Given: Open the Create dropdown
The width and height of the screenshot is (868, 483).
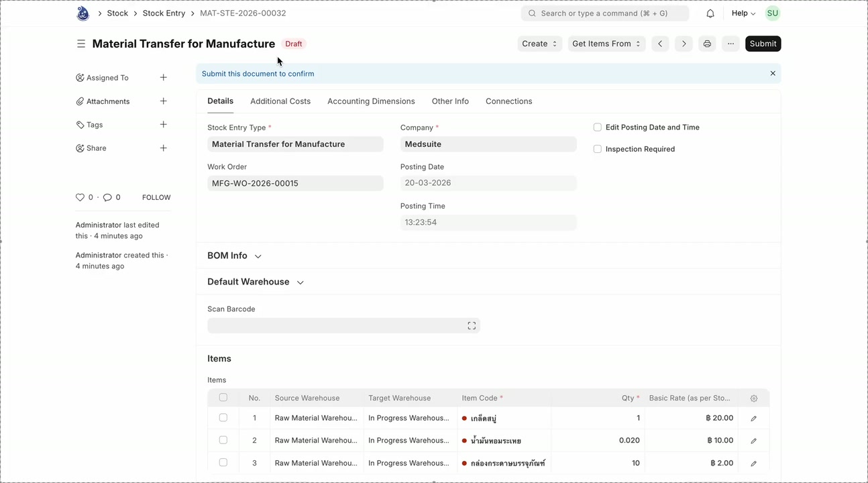Looking at the screenshot, I should 540,44.
